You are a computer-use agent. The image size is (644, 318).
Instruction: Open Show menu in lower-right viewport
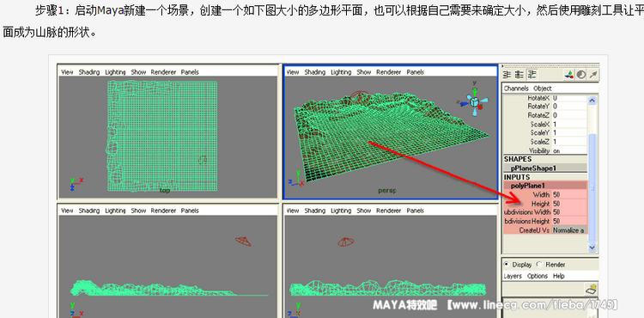pos(364,211)
